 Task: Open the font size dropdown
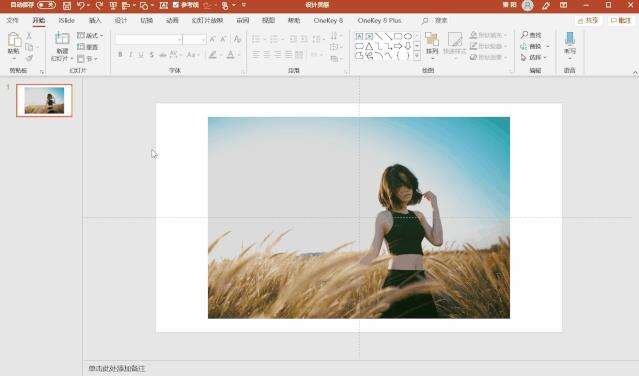click(203, 40)
